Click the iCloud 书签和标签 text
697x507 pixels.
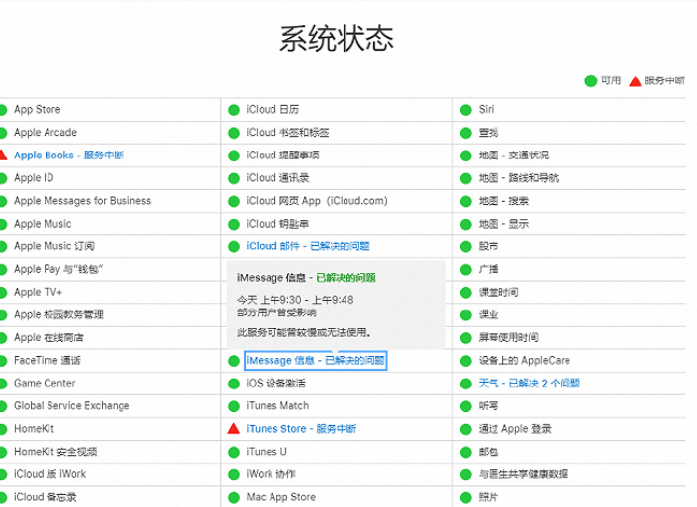coord(288,132)
